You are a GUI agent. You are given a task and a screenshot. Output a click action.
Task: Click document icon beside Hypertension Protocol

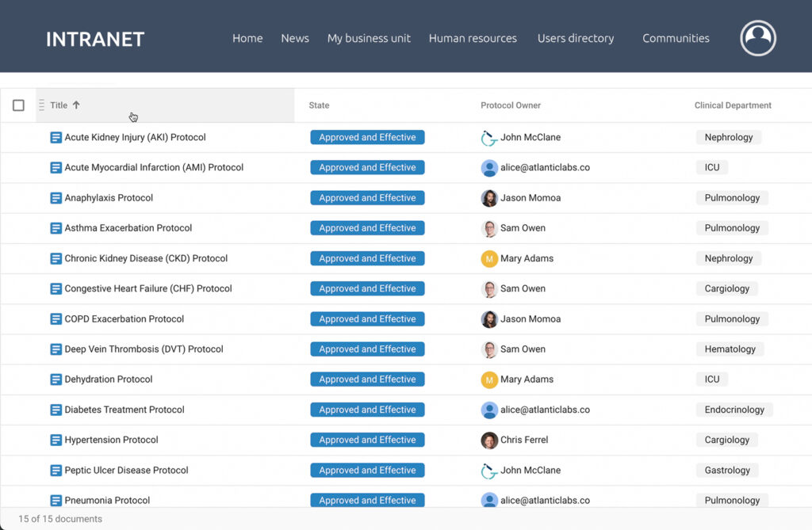[x=56, y=440]
